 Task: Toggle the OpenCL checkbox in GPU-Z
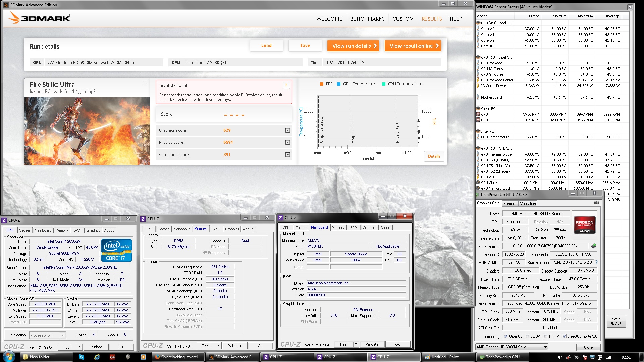point(506,336)
